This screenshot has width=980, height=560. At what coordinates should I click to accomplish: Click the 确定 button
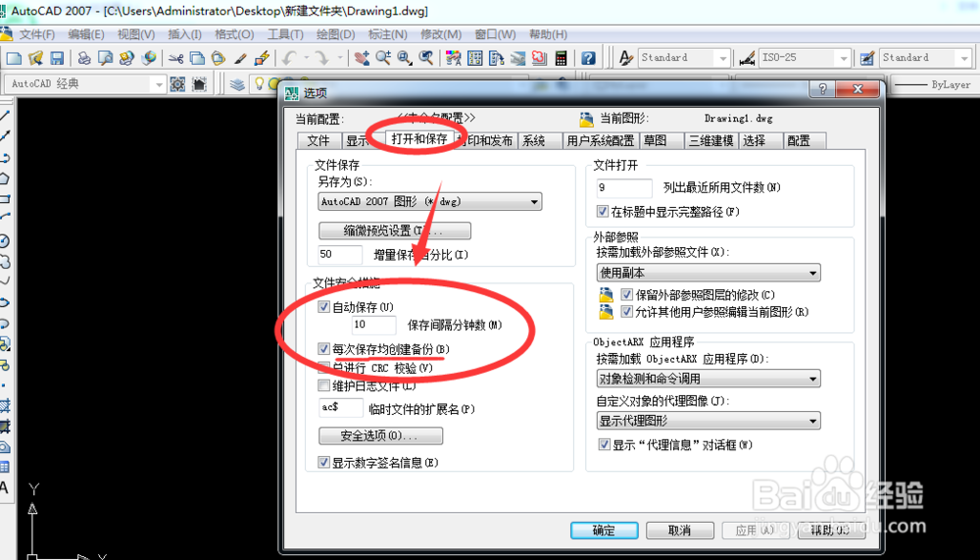coord(604,531)
